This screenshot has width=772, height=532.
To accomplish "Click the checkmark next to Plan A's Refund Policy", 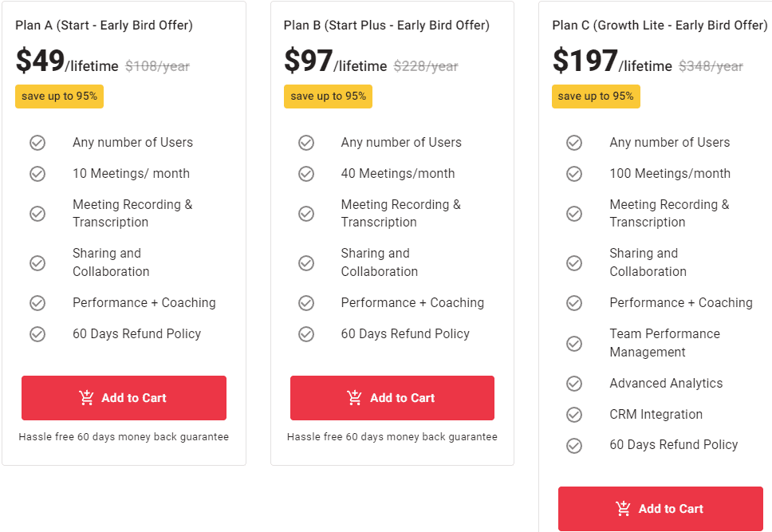I will tap(37, 333).
